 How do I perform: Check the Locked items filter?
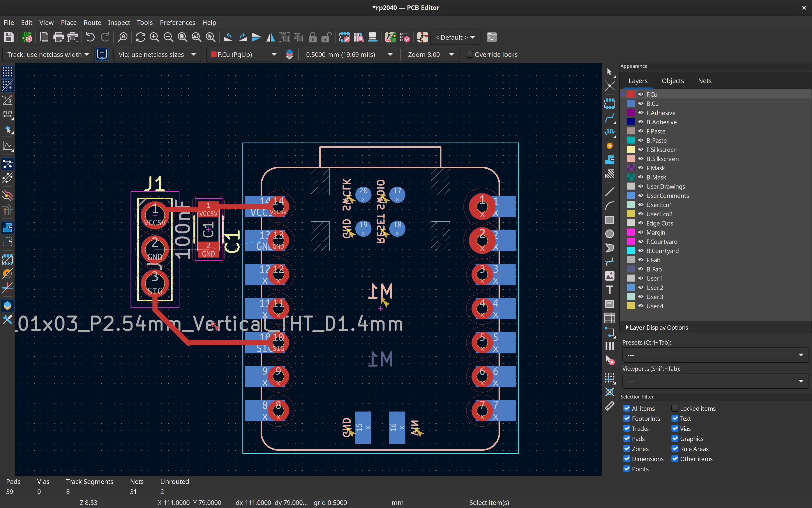tap(675, 408)
